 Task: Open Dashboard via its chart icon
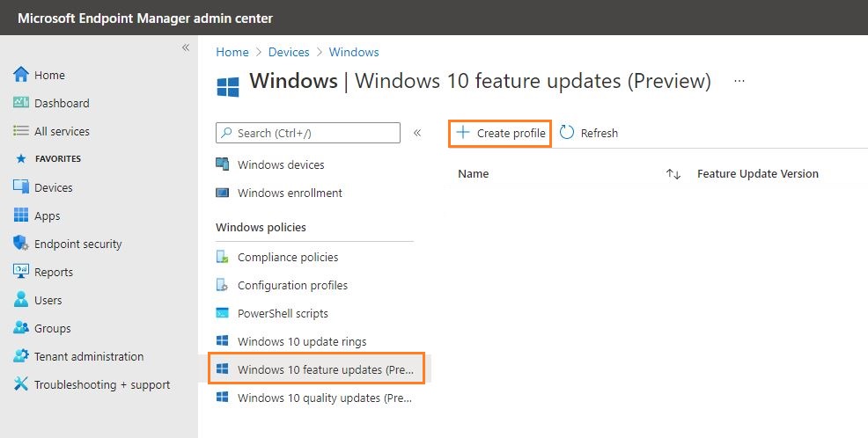21,102
